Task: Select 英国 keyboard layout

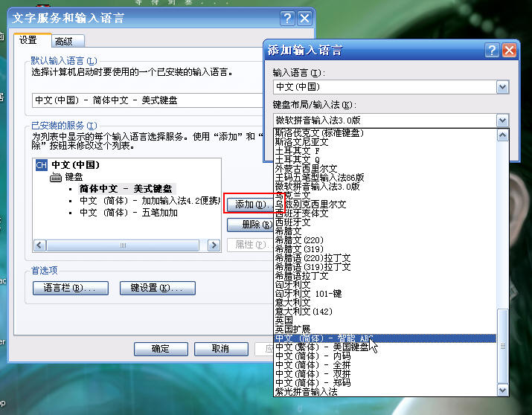Action: coord(385,321)
